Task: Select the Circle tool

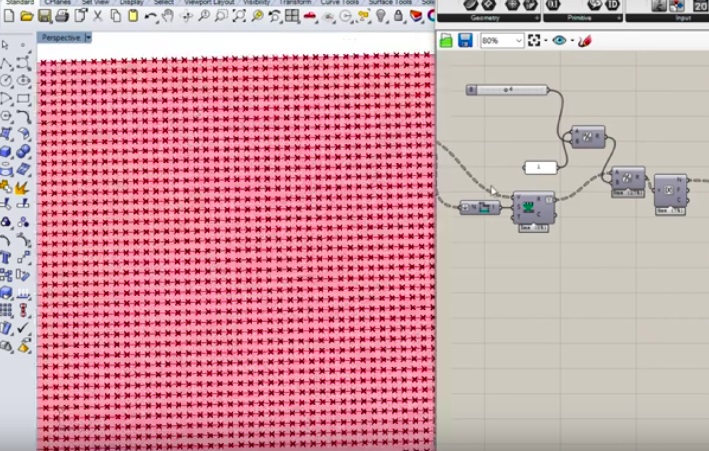Action: point(6,81)
